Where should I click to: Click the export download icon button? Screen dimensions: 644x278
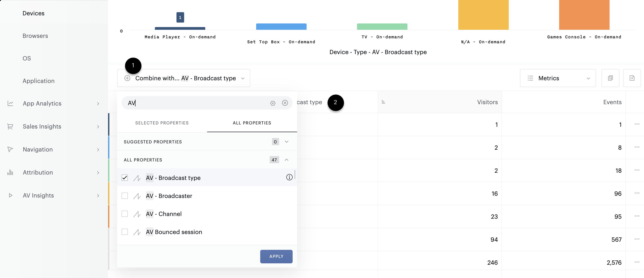click(x=632, y=78)
